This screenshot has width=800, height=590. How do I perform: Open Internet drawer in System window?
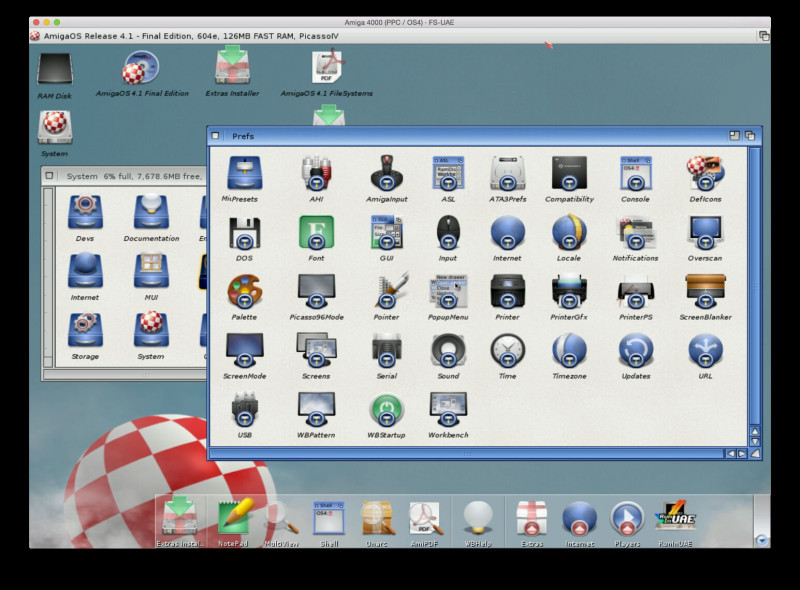coord(85,271)
